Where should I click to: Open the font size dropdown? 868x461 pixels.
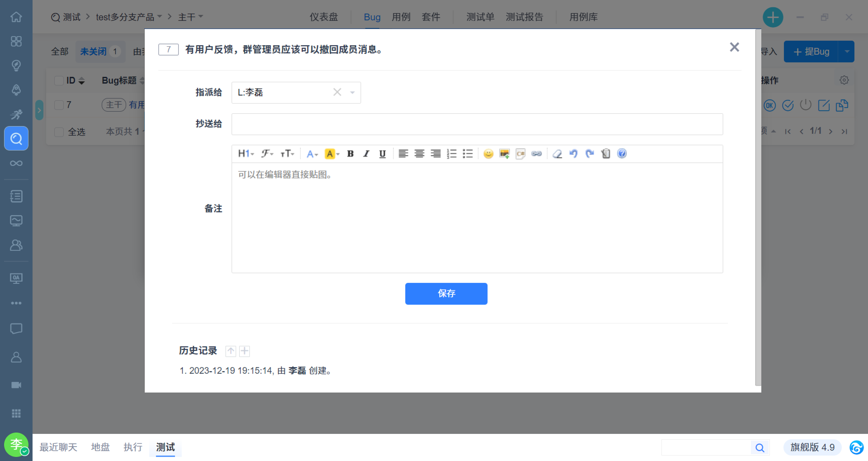tap(287, 154)
